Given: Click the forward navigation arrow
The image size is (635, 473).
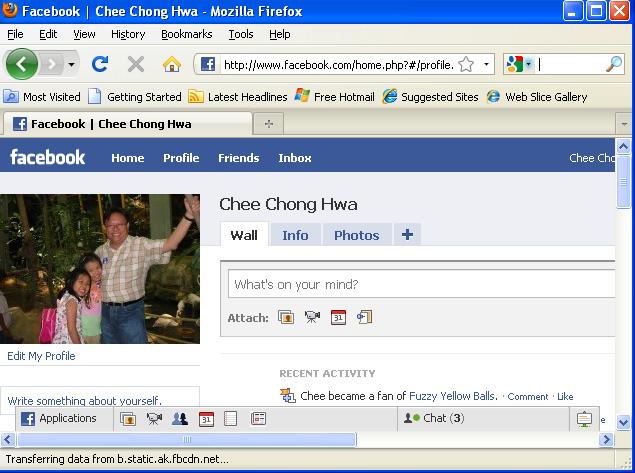Looking at the screenshot, I should [x=53, y=64].
